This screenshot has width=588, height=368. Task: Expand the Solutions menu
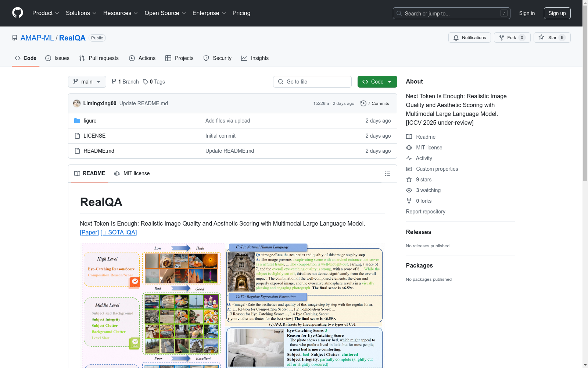(x=81, y=13)
